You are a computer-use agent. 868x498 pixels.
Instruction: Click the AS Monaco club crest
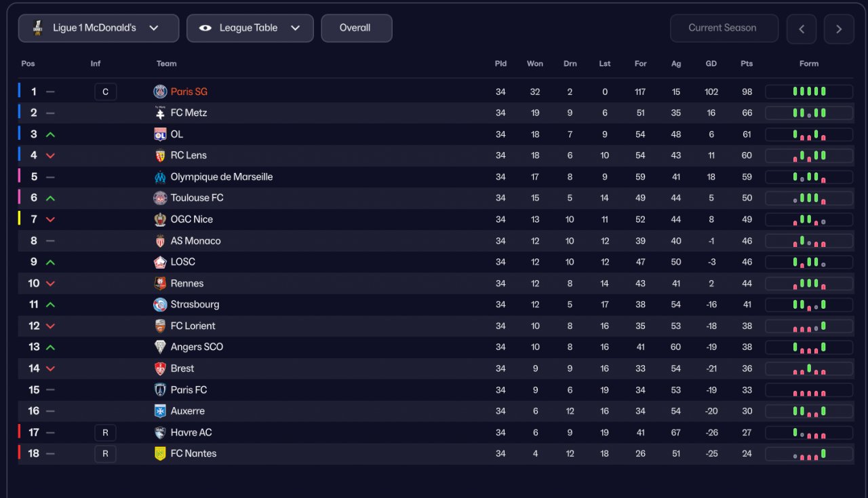click(160, 241)
